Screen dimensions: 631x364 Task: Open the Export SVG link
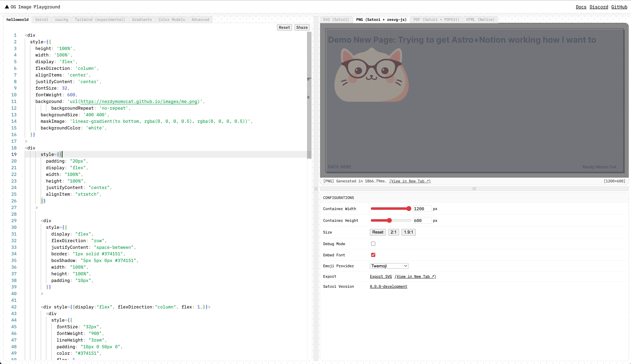(381, 277)
